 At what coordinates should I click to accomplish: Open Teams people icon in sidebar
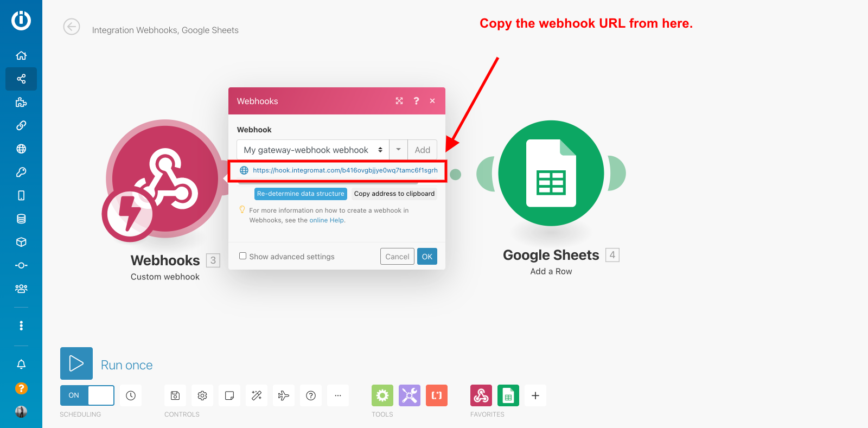pyautogui.click(x=21, y=289)
